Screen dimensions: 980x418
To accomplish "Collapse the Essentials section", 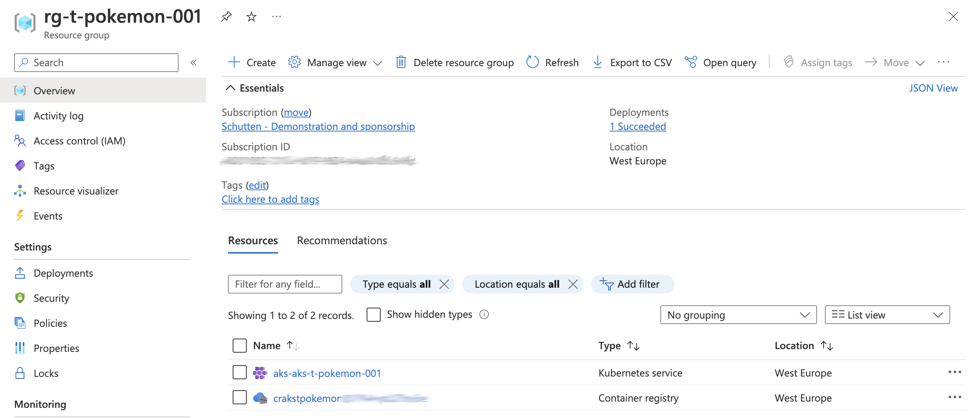I will [231, 88].
